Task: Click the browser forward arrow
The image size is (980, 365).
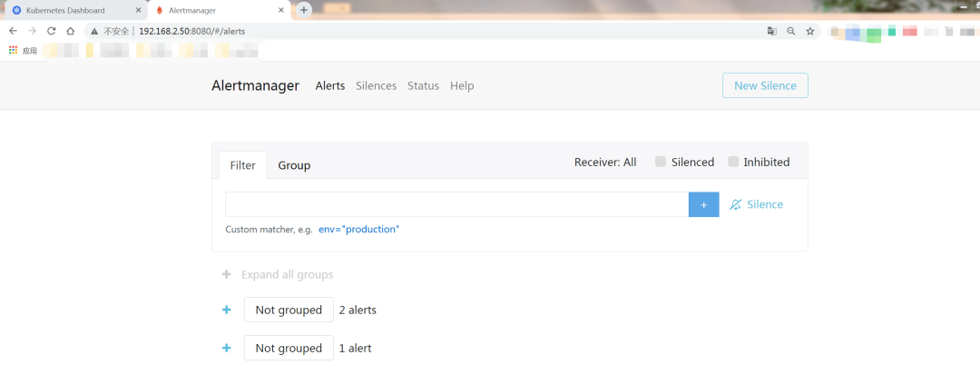Action: pyautogui.click(x=33, y=31)
